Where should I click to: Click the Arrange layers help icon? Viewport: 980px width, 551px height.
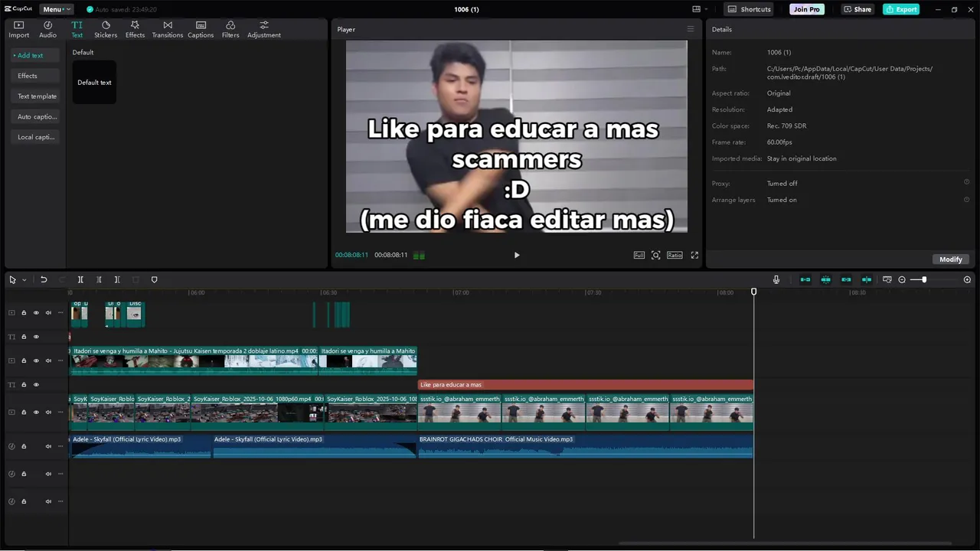966,199
